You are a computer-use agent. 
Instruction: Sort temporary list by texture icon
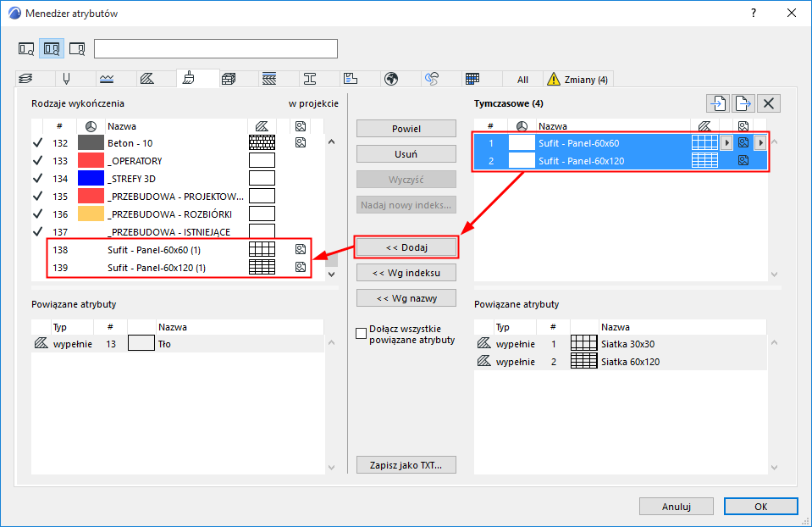(x=743, y=126)
